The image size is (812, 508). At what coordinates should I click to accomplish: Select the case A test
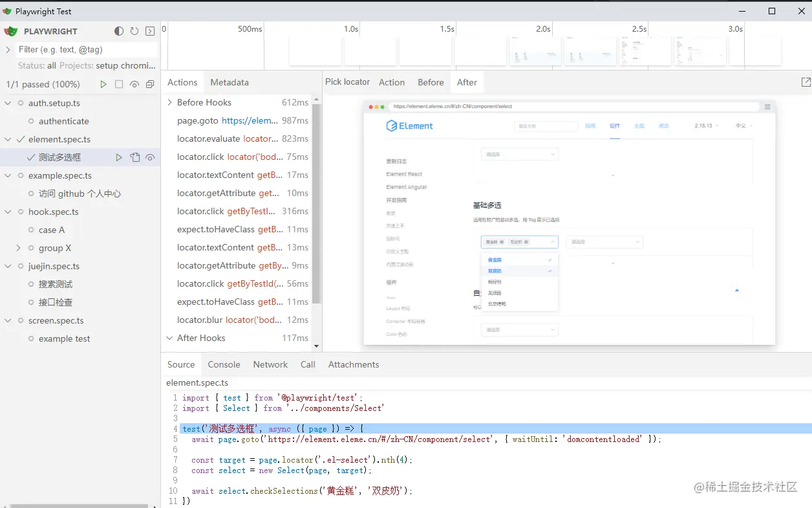pos(52,230)
